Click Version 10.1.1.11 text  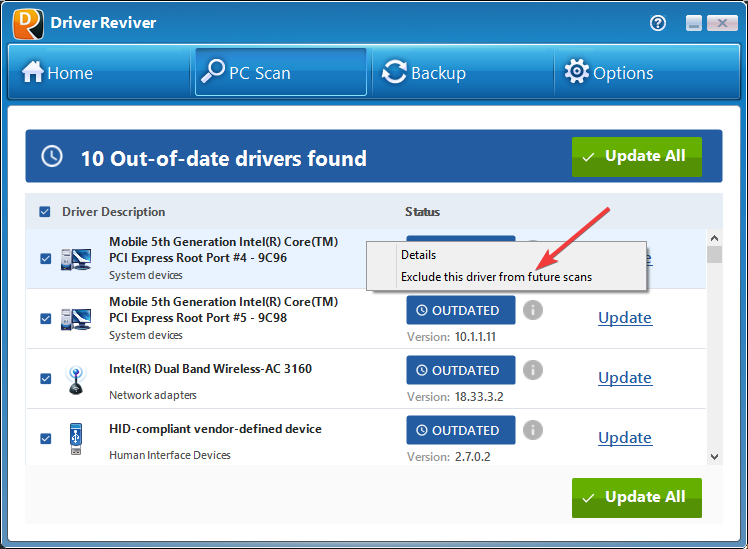point(451,337)
